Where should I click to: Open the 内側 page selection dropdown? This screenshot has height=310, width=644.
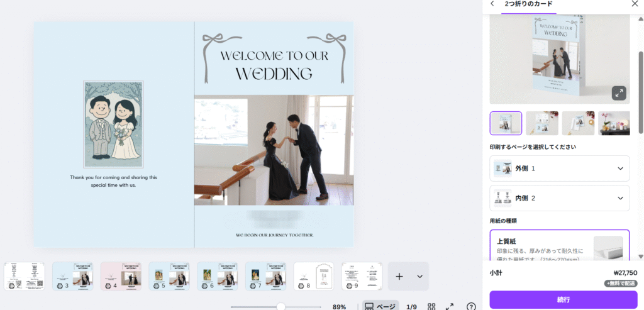(559, 198)
